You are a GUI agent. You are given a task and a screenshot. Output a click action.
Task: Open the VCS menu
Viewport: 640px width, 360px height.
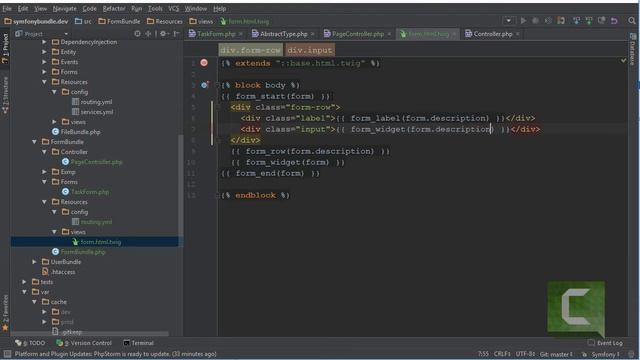[x=173, y=8]
